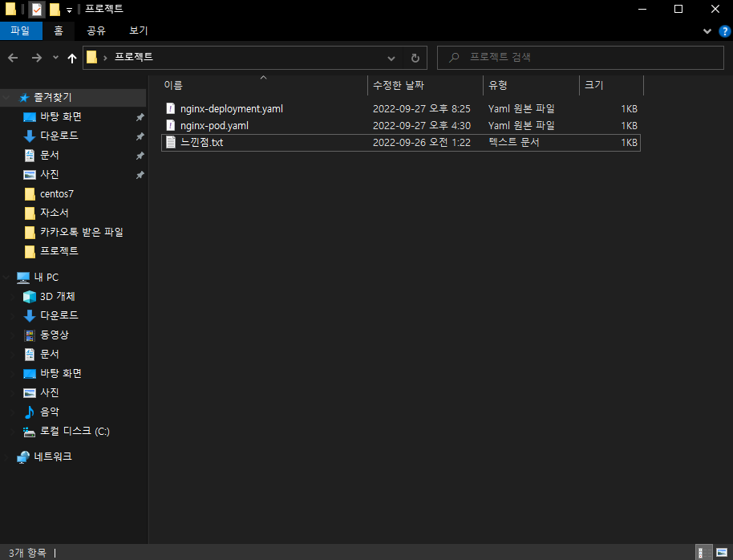Click the pin icon beside 바탕 화면
This screenshot has height=560, width=733.
(140, 117)
